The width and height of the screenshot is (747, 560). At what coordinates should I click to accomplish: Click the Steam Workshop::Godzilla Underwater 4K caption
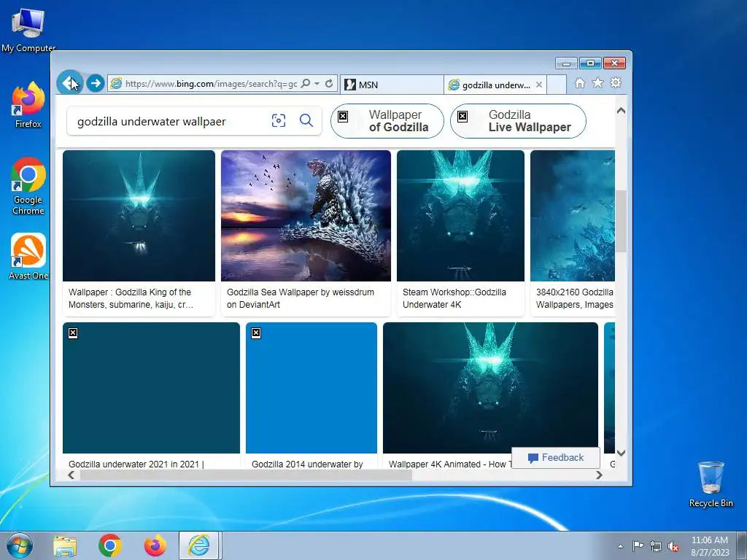click(454, 298)
